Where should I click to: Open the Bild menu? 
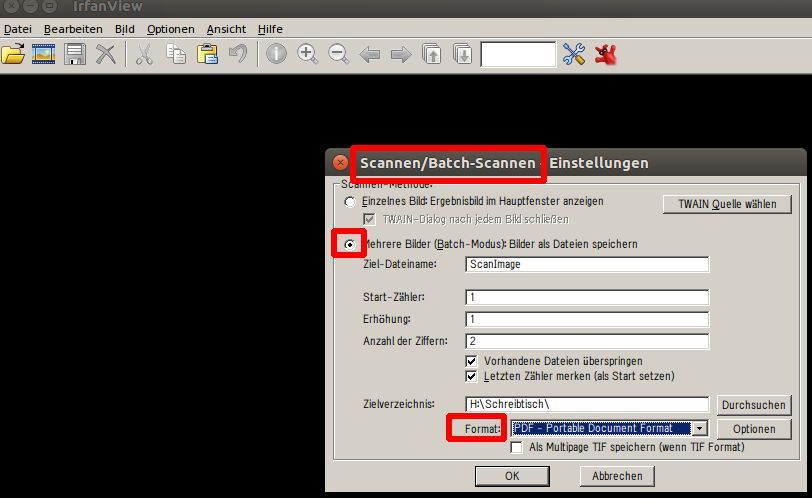coord(125,29)
